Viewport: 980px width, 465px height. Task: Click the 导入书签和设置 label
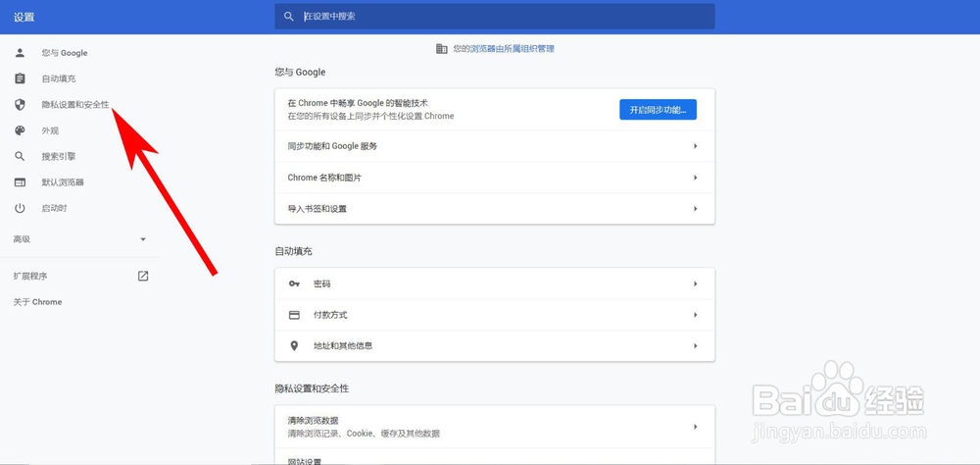pos(317,208)
